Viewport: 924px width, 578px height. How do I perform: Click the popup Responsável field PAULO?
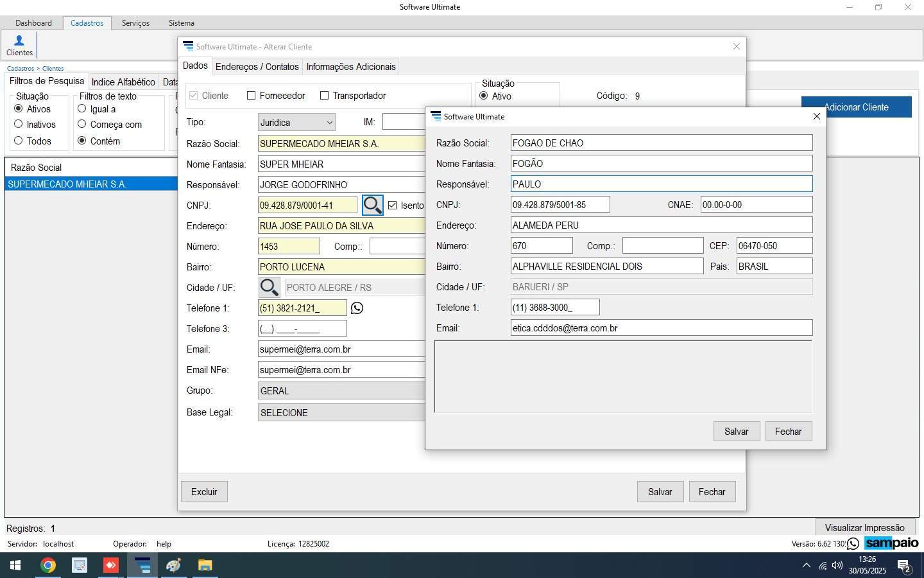coord(662,184)
